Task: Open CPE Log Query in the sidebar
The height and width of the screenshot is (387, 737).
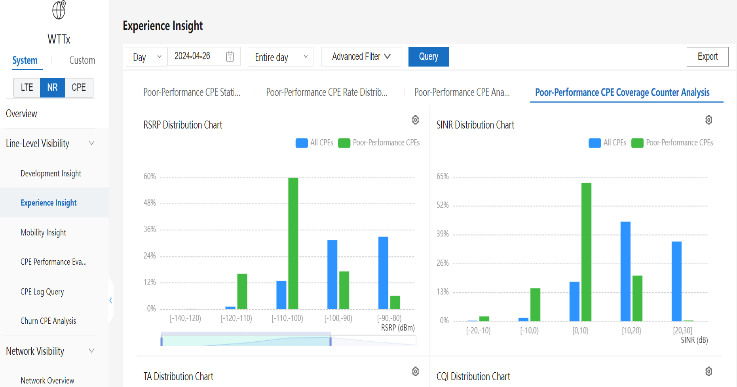Action: [42, 292]
